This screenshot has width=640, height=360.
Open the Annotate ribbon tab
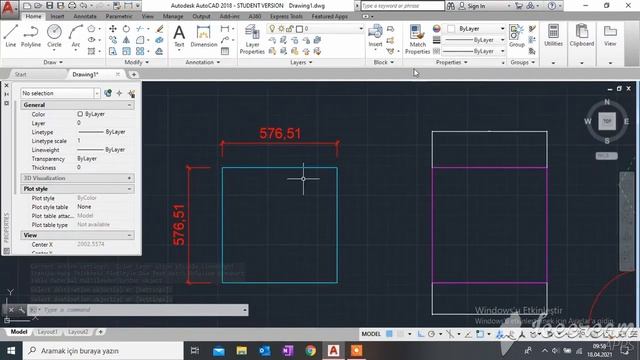[x=85, y=16]
